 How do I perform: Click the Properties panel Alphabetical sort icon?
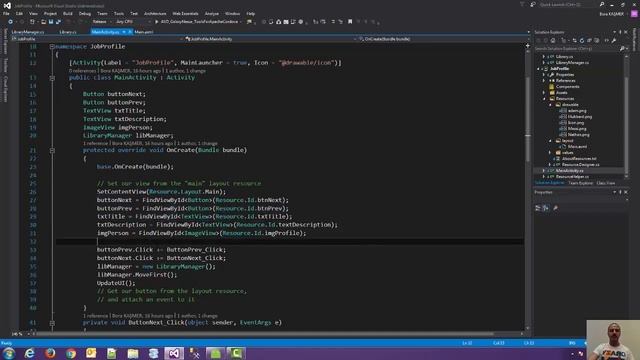[x=546, y=208]
